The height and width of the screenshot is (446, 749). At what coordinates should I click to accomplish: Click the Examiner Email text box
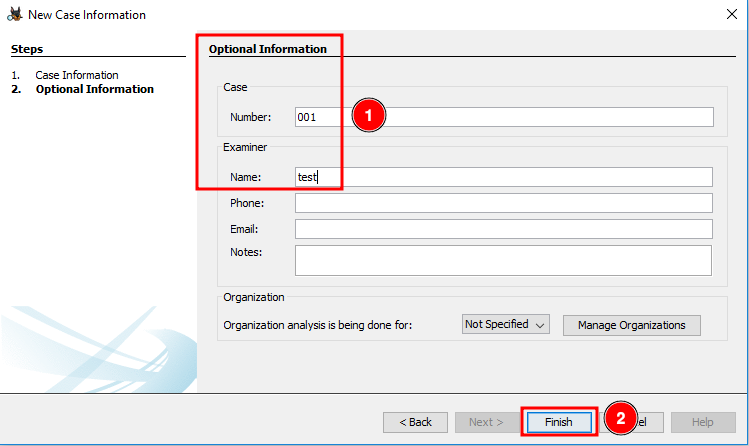(x=503, y=229)
